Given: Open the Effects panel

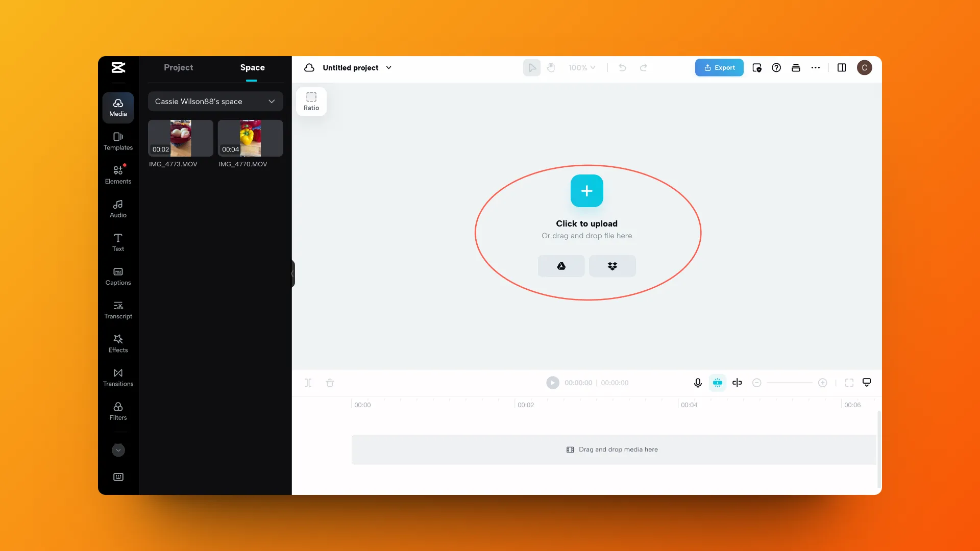Looking at the screenshot, I should 118,343.
